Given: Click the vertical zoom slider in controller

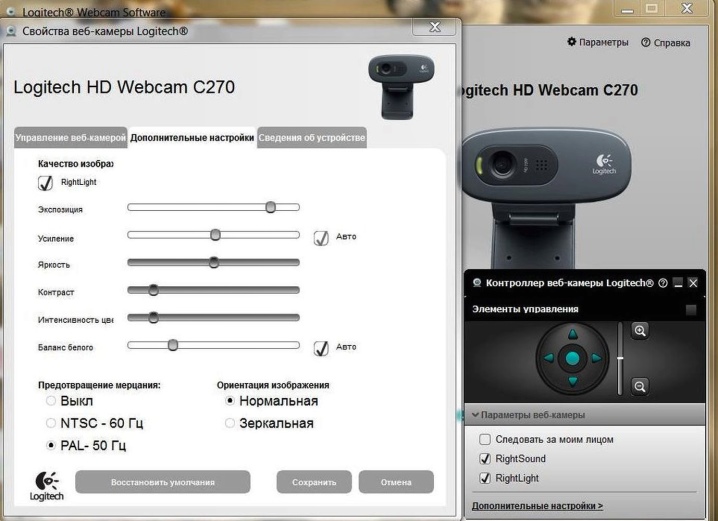Looking at the screenshot, I should click(x=620, y=358).
